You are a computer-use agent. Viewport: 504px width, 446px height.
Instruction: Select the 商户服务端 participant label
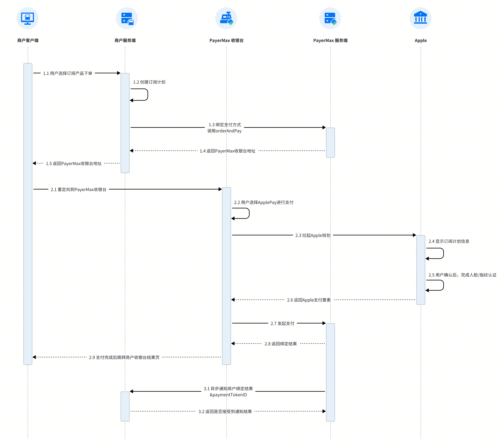point(125,40)
